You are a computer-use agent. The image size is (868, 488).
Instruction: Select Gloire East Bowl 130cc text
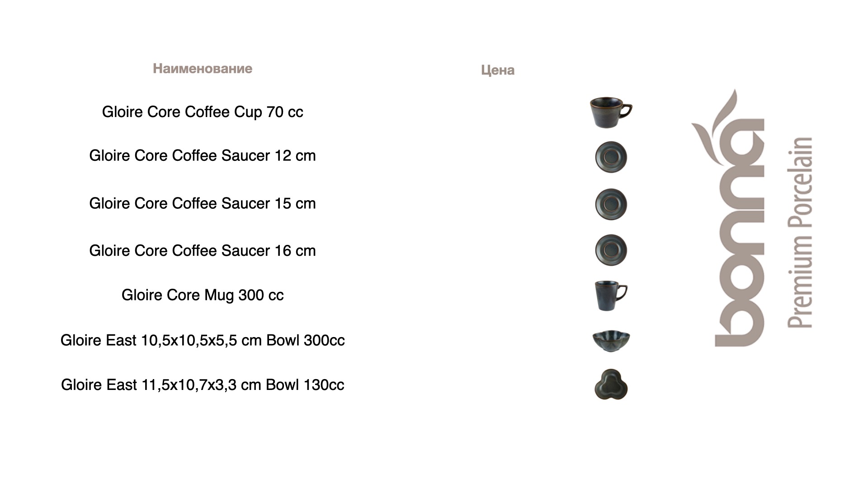[x=203, y=385]
